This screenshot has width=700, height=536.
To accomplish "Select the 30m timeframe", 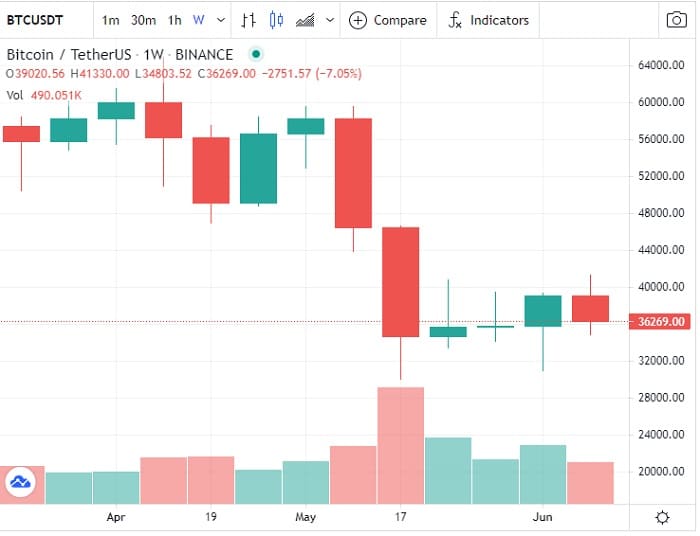I will 143,20.
